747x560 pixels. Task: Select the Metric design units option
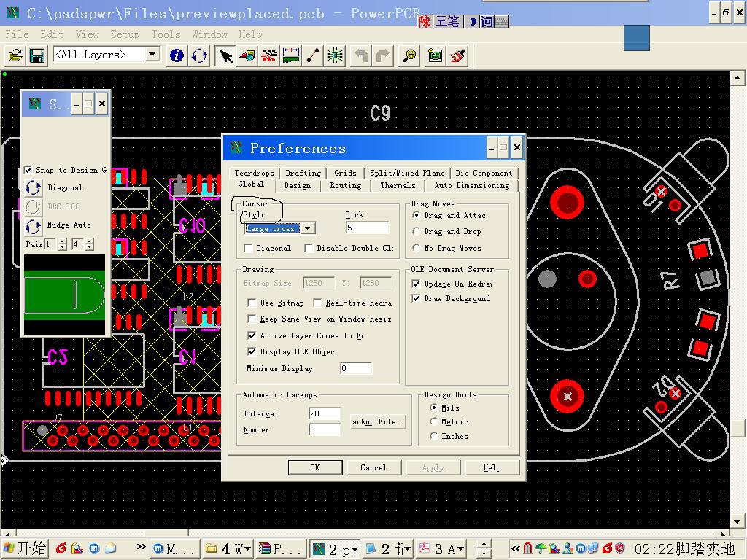(x=434, y=421)
